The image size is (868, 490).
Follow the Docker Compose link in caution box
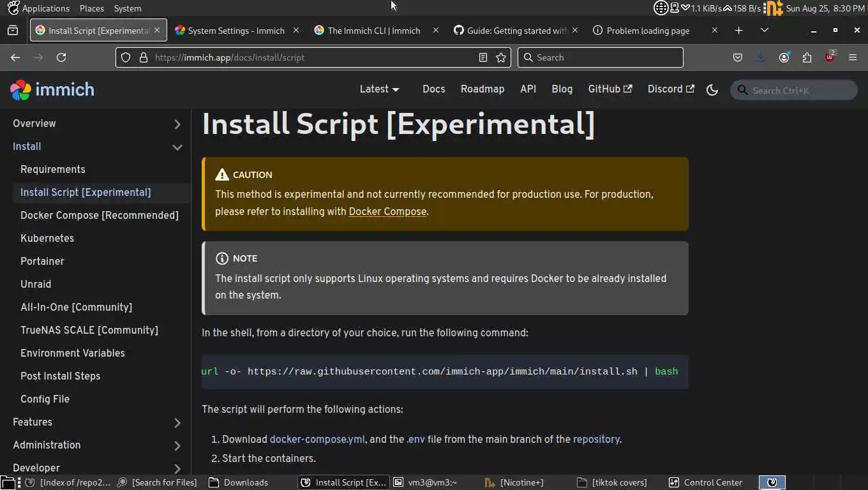click(387, 211)
